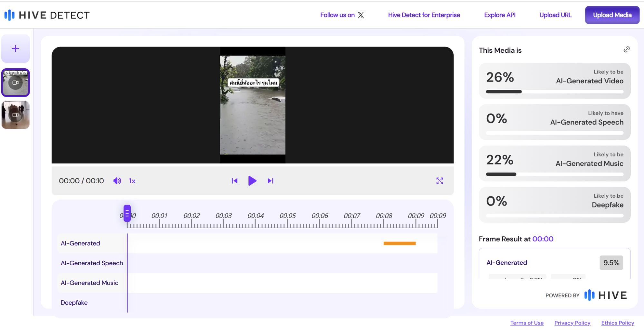Add new media with the plus button
644x330 pixels.
pyautogui.click(x=15, y=49)
